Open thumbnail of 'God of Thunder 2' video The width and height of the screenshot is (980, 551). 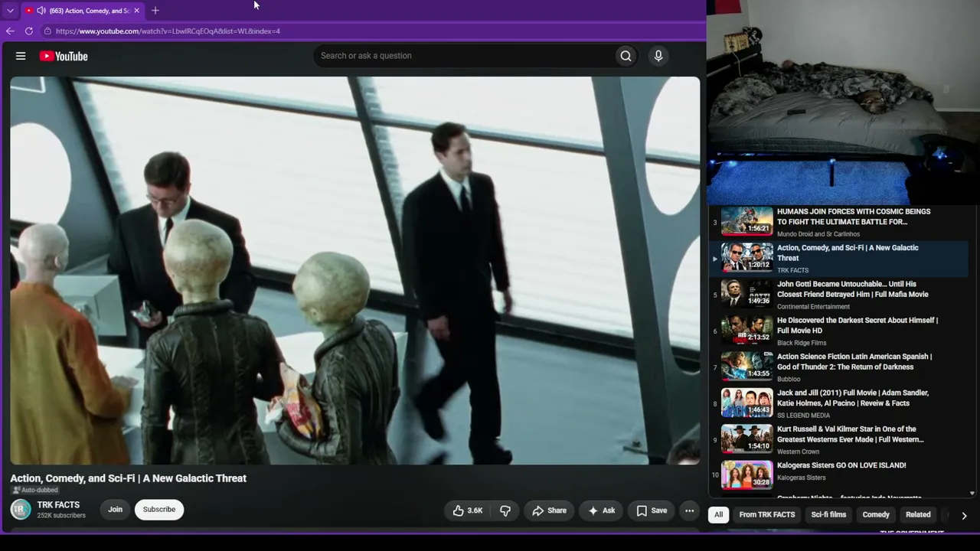coord(747,367)
